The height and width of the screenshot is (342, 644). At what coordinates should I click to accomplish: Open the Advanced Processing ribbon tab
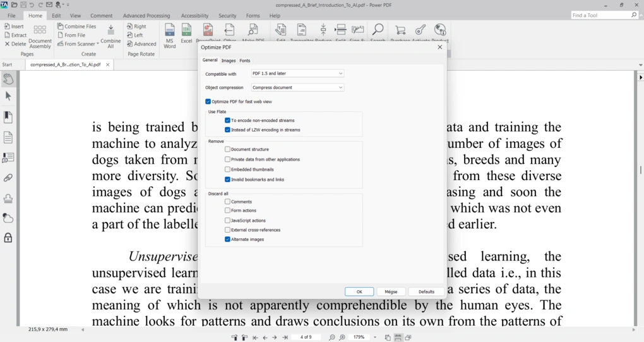146,16
